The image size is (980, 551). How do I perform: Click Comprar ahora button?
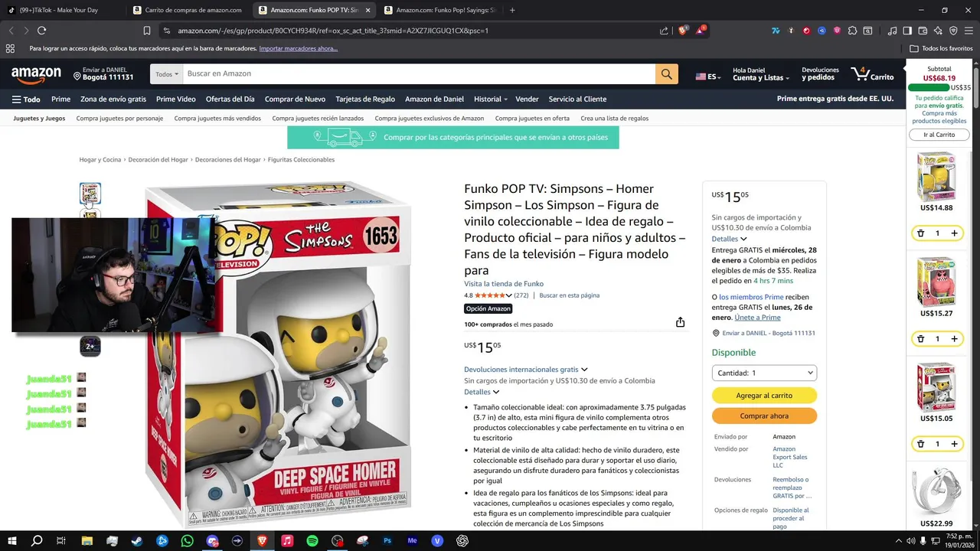click(764, 416)
